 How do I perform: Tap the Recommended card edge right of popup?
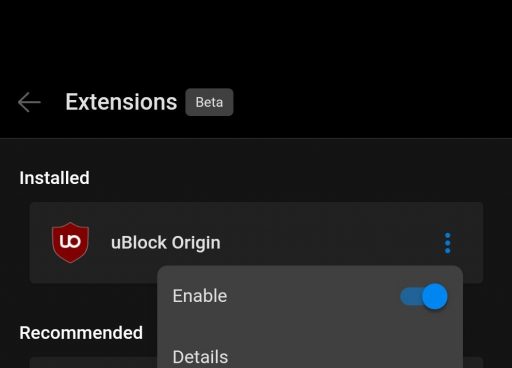[x=473, y=363]
